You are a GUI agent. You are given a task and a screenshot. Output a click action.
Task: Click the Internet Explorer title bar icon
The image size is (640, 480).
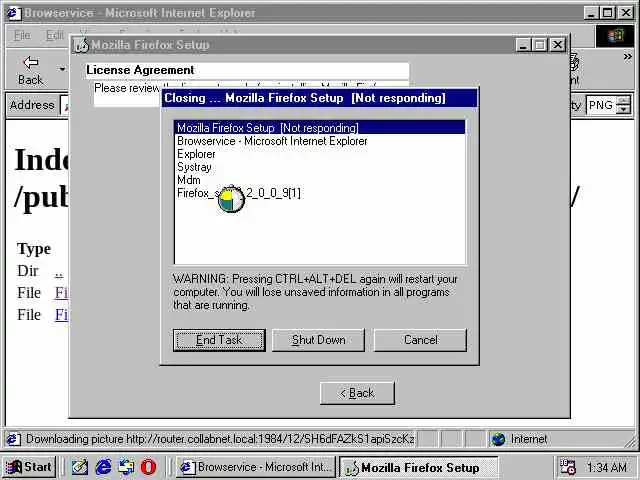(14, 13)
